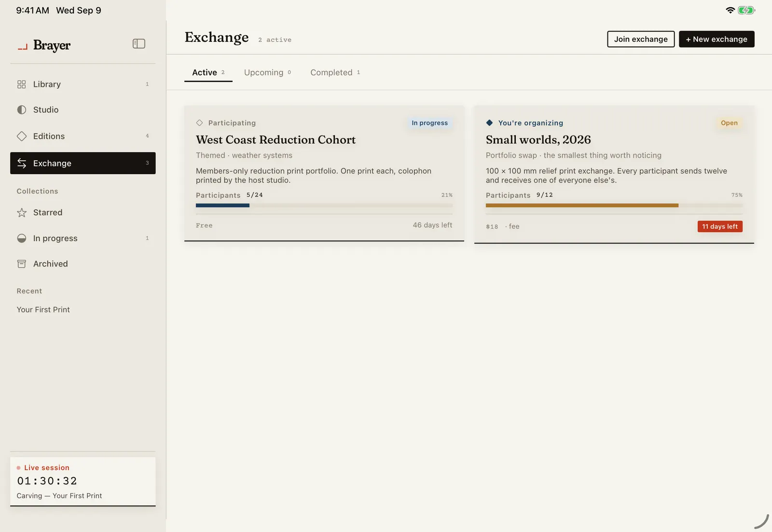This screenshot has height=532, width=772.
Task: Click the New exchange button
Action: point(717,39)
